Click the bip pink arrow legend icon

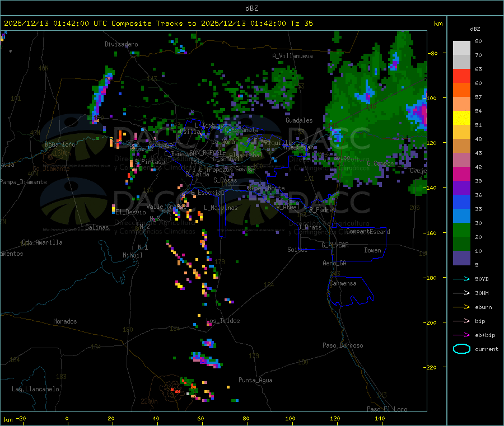pyautogui.click(x=461, y=321)
